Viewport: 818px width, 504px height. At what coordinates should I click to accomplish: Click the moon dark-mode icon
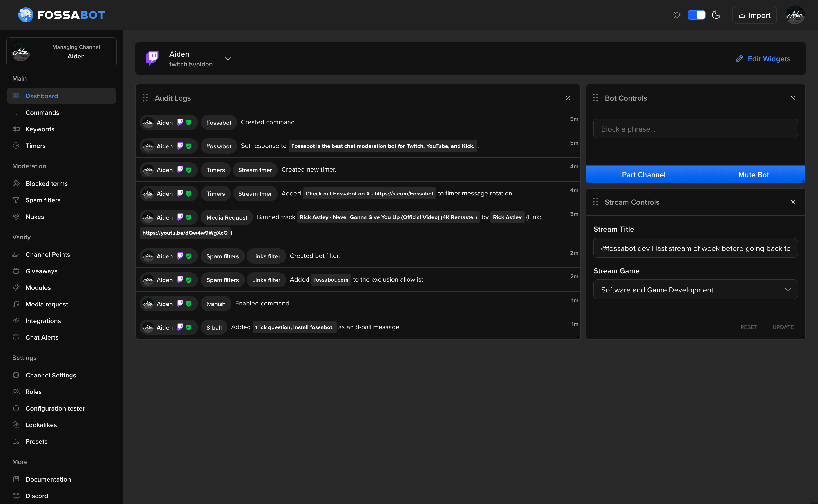(x=716, y=15)
